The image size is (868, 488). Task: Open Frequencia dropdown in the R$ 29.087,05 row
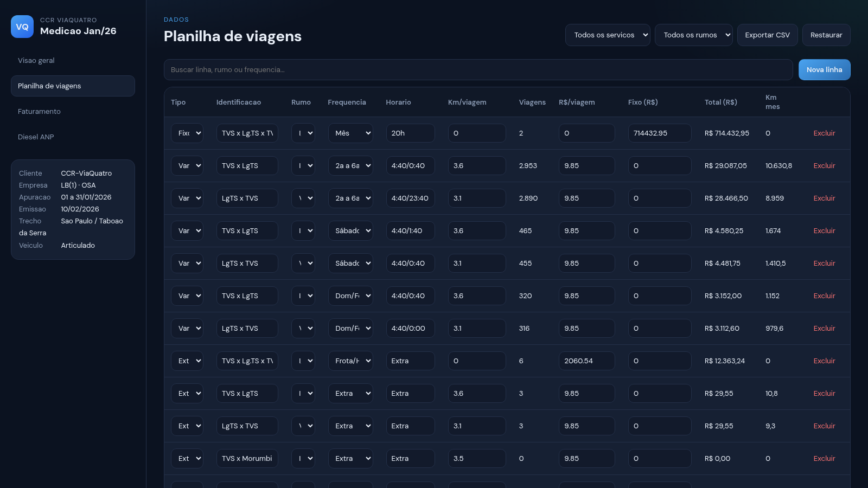point(350,165)
